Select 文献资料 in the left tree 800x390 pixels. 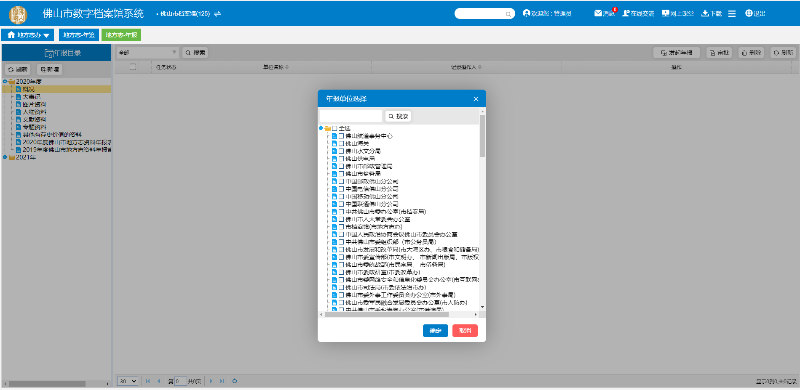coord(35,119)
